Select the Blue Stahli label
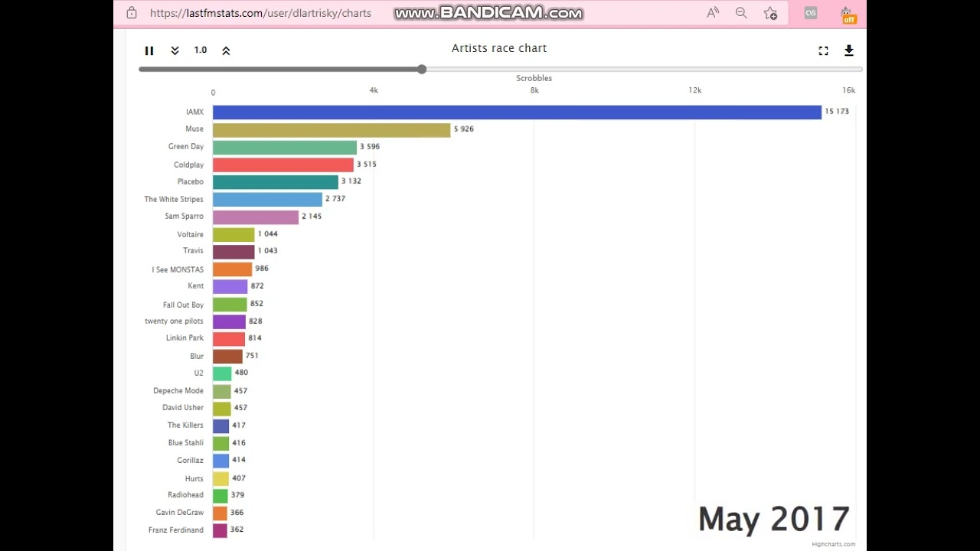Viewport: 980px width, 551px height. click(186, 442)
